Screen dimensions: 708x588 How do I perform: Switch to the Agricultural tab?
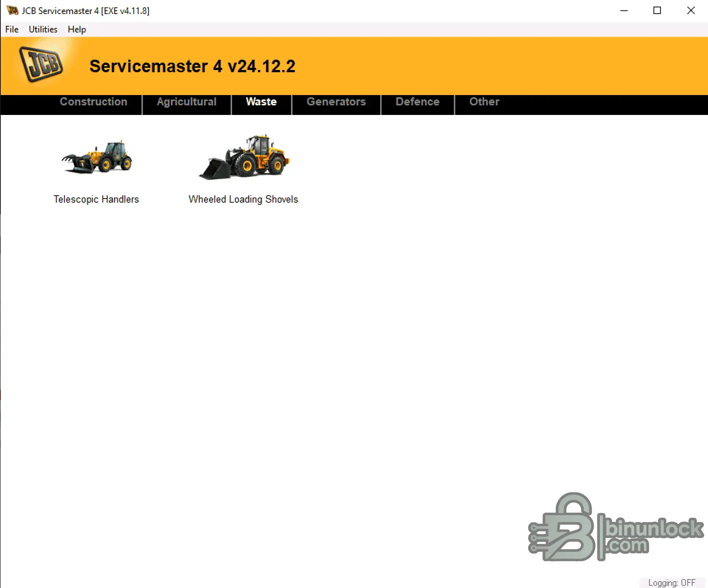point(187,102)
